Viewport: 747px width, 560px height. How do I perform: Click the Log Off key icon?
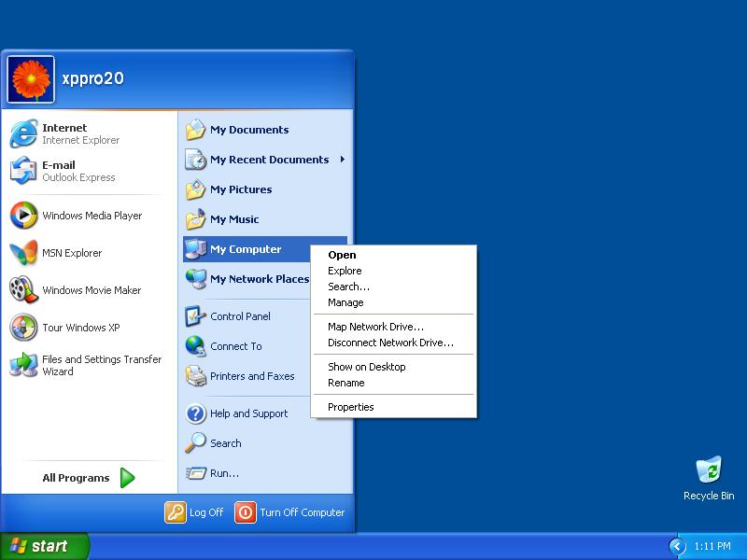click(x=176, y=512)
